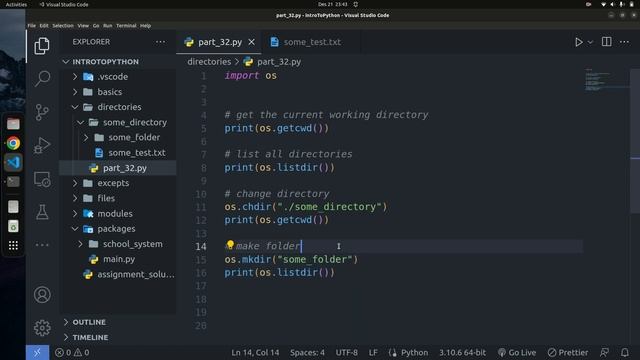The image size is (640, 360).
Task: Change the LF end of line sequence
Action: (373, 353)
